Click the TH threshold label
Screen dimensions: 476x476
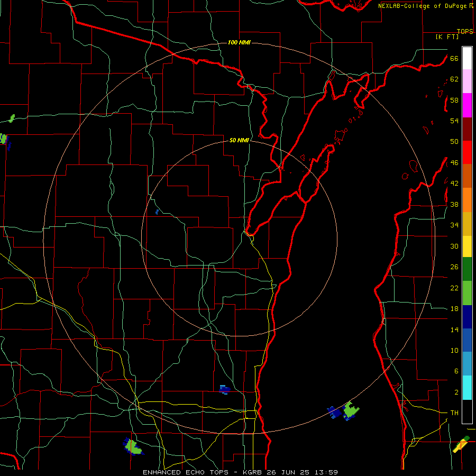454,413
